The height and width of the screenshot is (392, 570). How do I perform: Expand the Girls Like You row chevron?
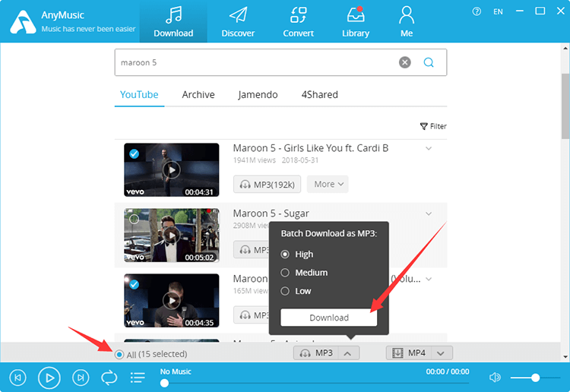(x=429, y=148)
